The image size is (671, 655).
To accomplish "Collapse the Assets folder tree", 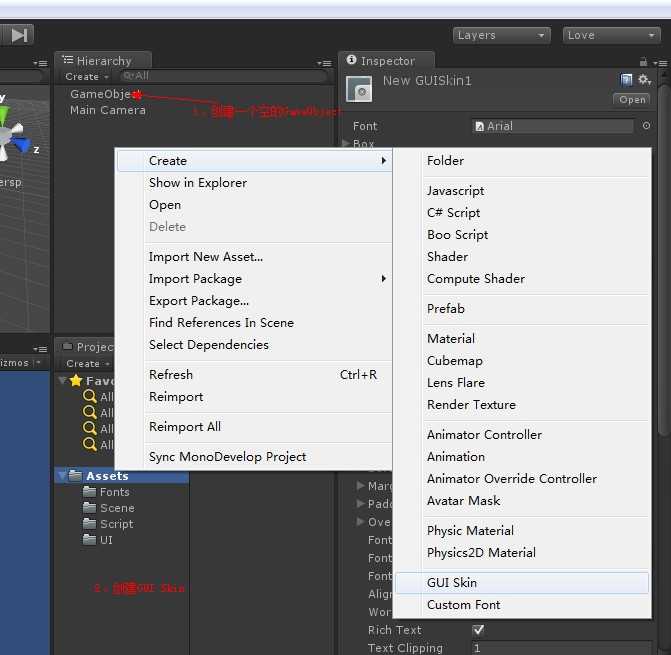I will coord(62,475).
